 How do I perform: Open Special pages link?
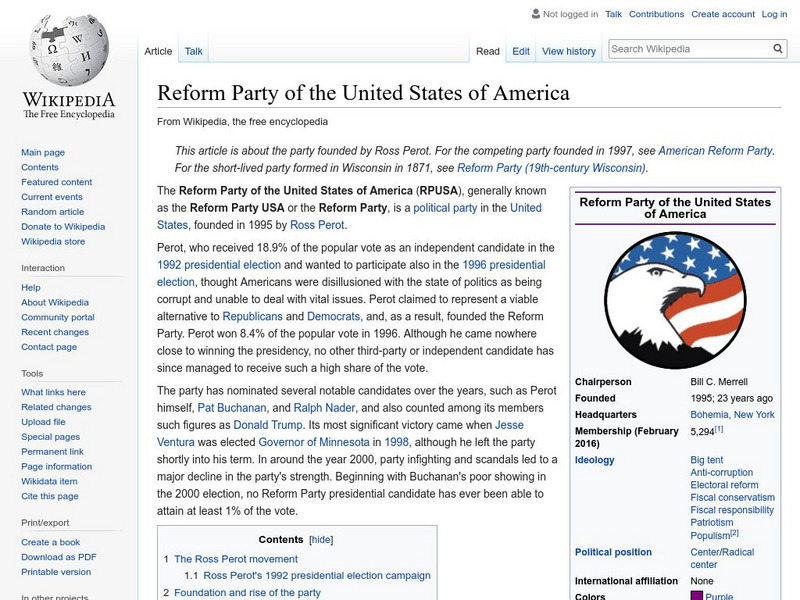51,436
